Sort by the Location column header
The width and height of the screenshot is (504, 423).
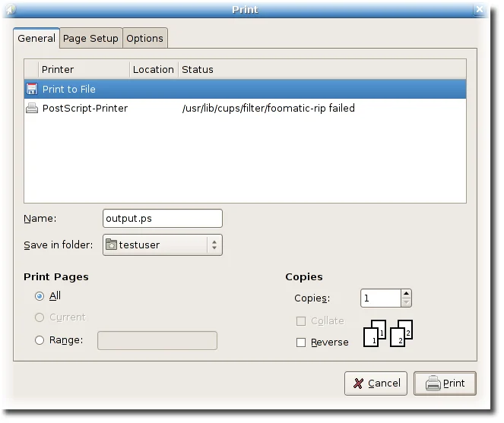tap(154, 69)
